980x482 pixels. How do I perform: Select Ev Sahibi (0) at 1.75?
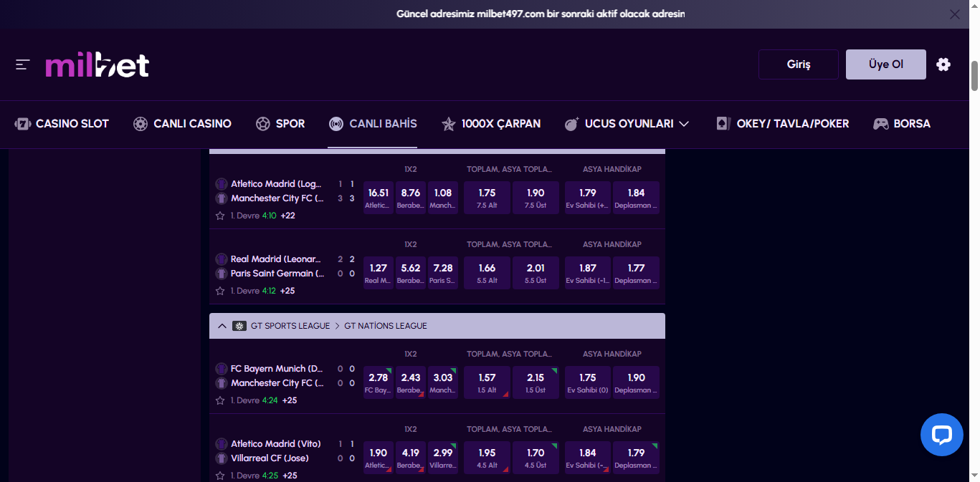coord(588,382)
